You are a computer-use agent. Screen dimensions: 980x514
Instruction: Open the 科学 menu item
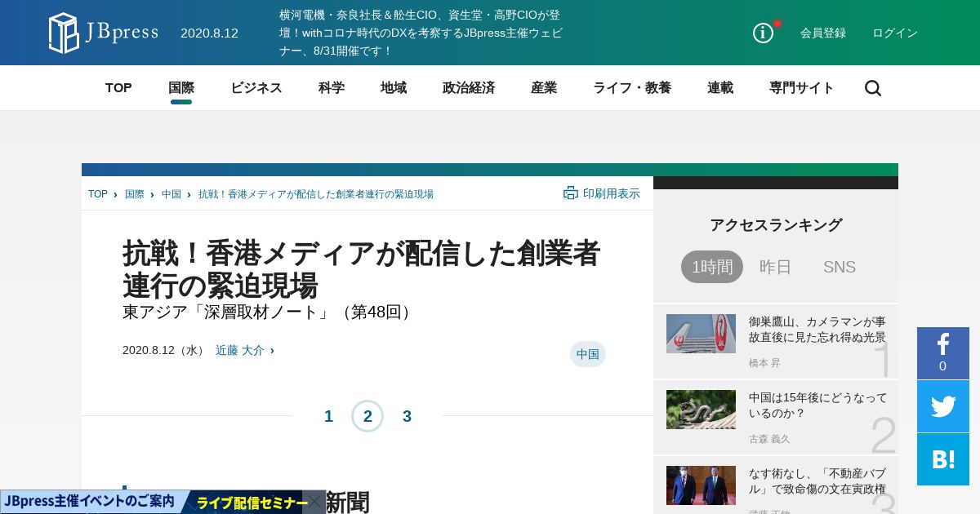pyautogui.click(x=332, y=88)
